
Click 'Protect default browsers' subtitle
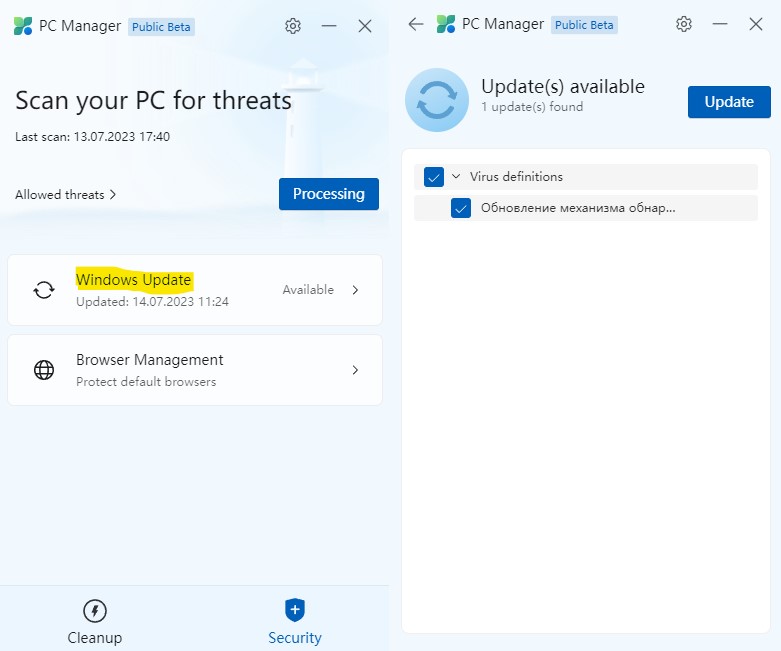coord(146,382)
